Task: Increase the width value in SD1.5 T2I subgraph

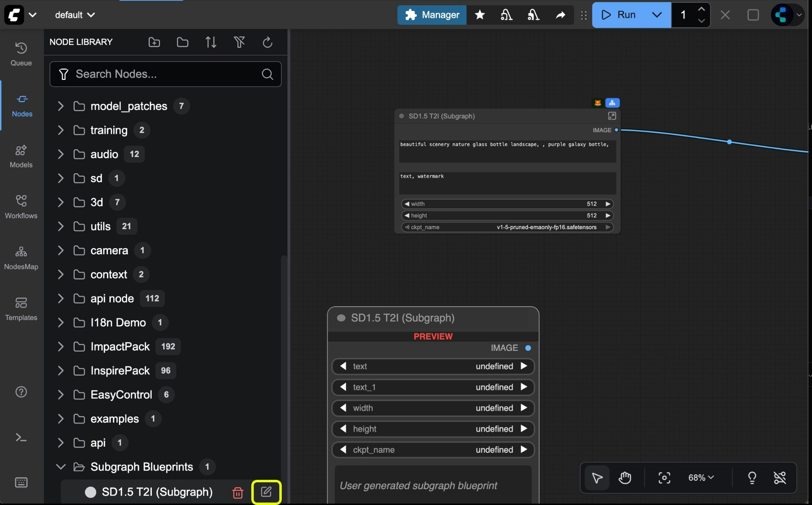Action: [x=607, y=204]
